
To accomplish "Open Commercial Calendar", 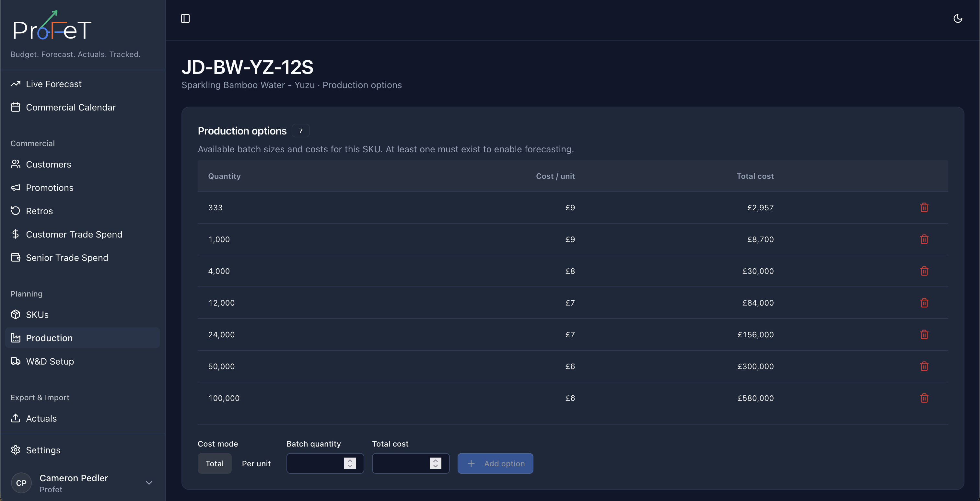I will [83, 107].
